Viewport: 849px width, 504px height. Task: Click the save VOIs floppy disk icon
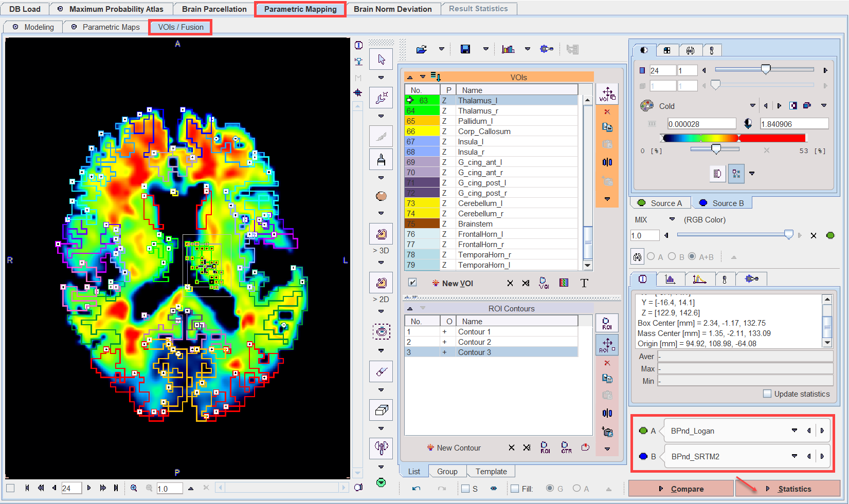[x=465, y=49]
